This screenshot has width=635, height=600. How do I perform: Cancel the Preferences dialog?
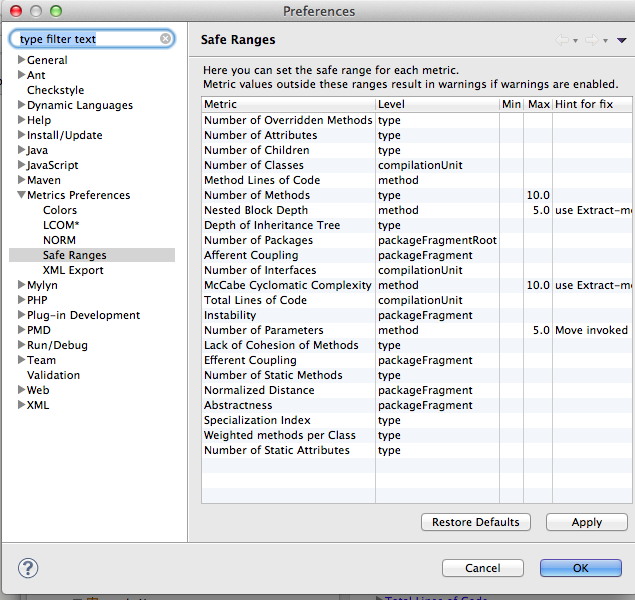(x=483, y=568)
